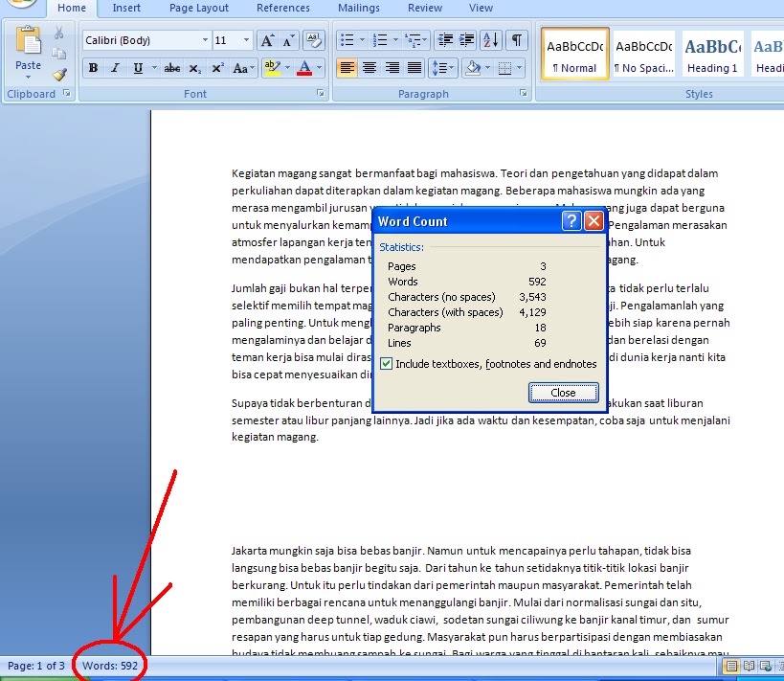Screen dimensions: 784x681
Task: Open the text highlight color swatch
Action: [x=274, y=68]
